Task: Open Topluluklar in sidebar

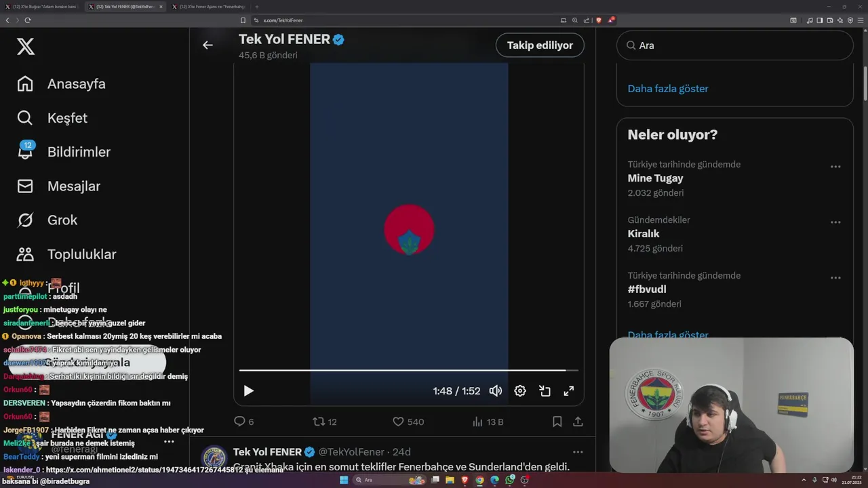Action: coord(66,254)
